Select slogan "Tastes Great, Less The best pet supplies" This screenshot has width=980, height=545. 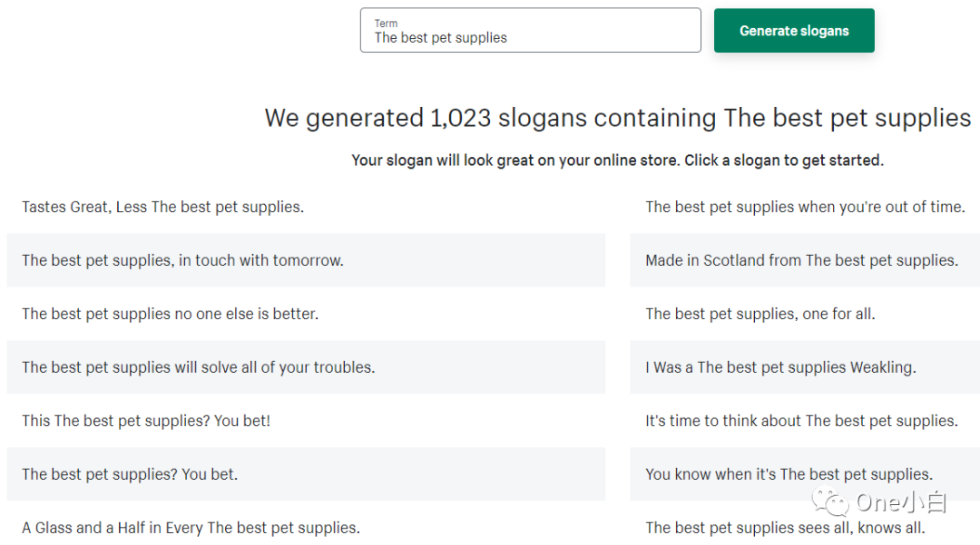[x=163, y=207]
